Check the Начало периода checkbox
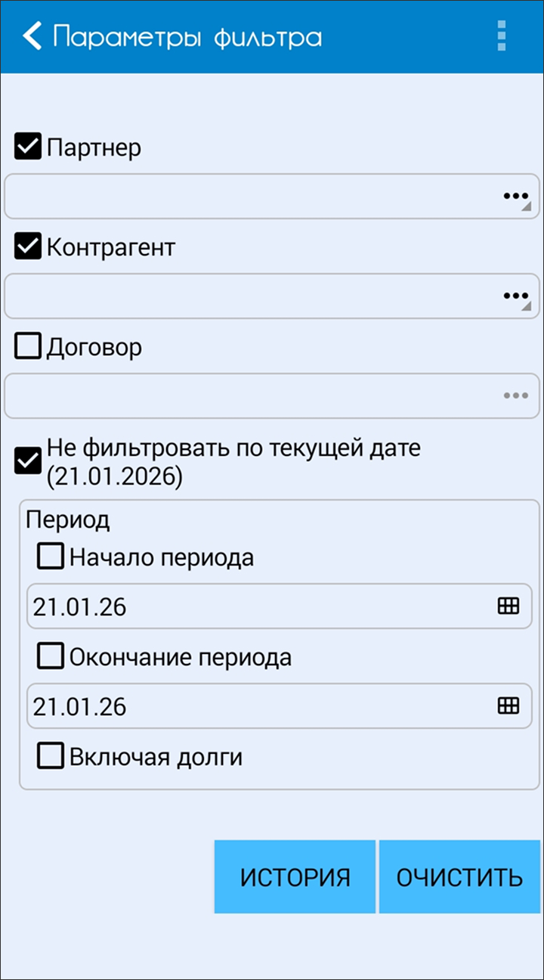 (x=51, y=557)
